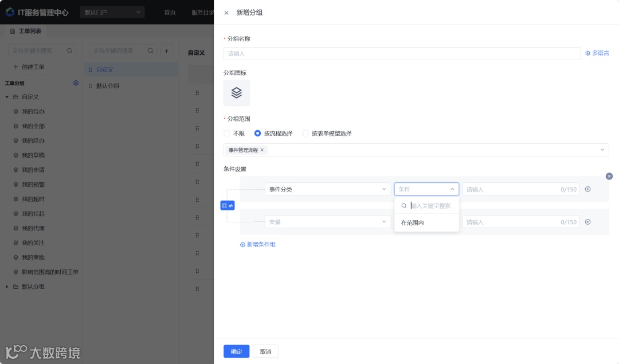Collapse the 自定义 folder in tree

click(x=7, y=97)
